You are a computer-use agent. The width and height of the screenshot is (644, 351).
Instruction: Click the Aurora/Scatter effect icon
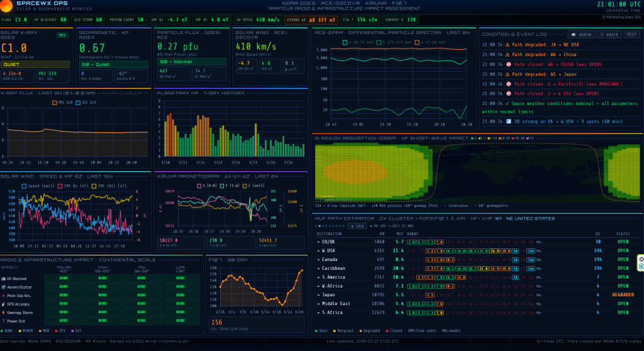click(x=4, y=287)
